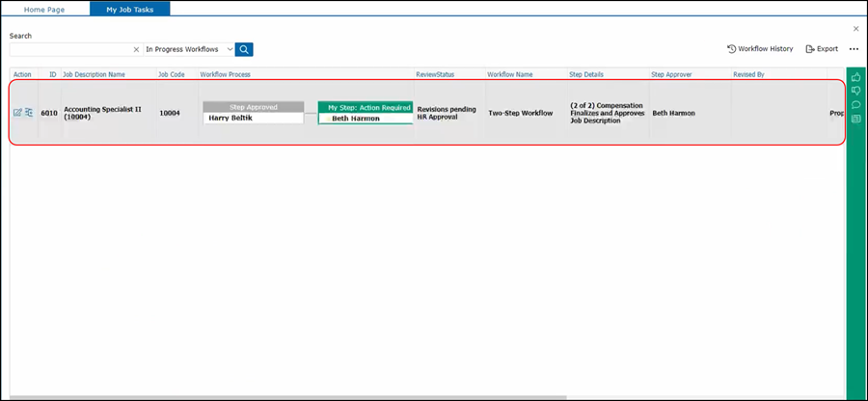Screen dimensions: 868x401
Task: Open Workflow History
Action: (x=760, y=49)
